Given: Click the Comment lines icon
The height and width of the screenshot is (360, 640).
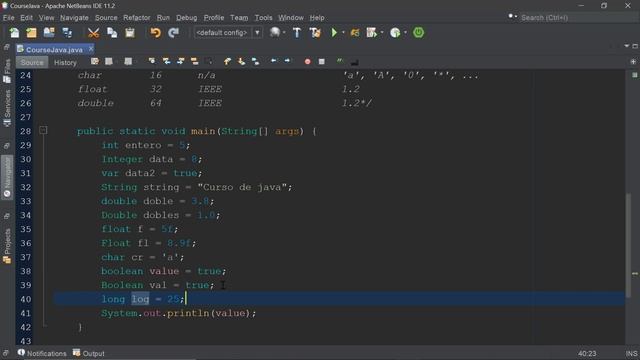Looking at the screenshot, I should click(340, 61).
